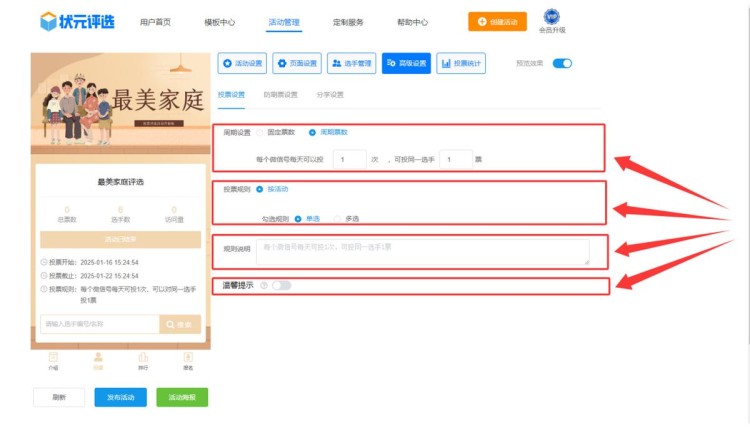The image size is (750, 428).
Task: Select the 单选 radio option
Action: pyautogui.click(x=298, y=218)
